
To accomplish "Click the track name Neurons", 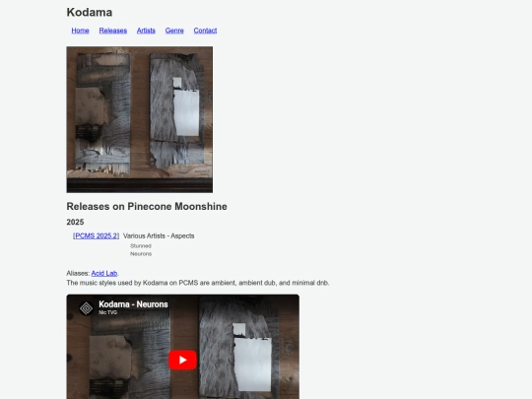I will [141, 254].
